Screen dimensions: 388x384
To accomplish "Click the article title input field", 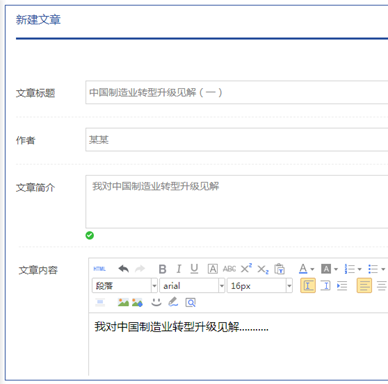I will click(237, 92).
